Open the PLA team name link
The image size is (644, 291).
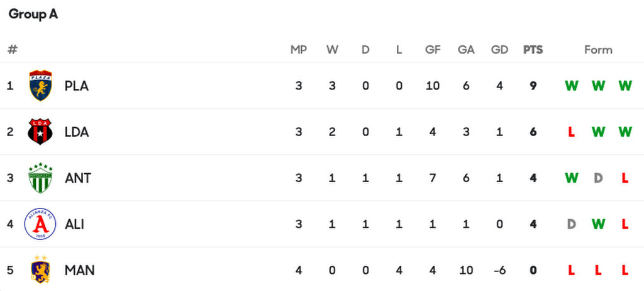(x=77, y=86)
